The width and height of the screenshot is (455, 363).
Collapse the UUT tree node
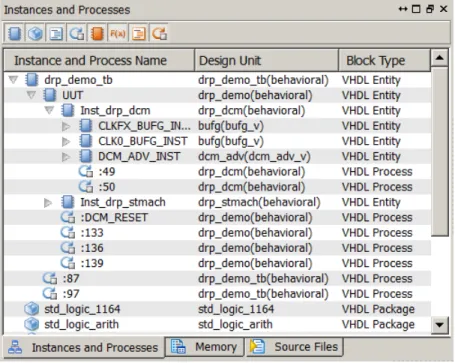31,95
